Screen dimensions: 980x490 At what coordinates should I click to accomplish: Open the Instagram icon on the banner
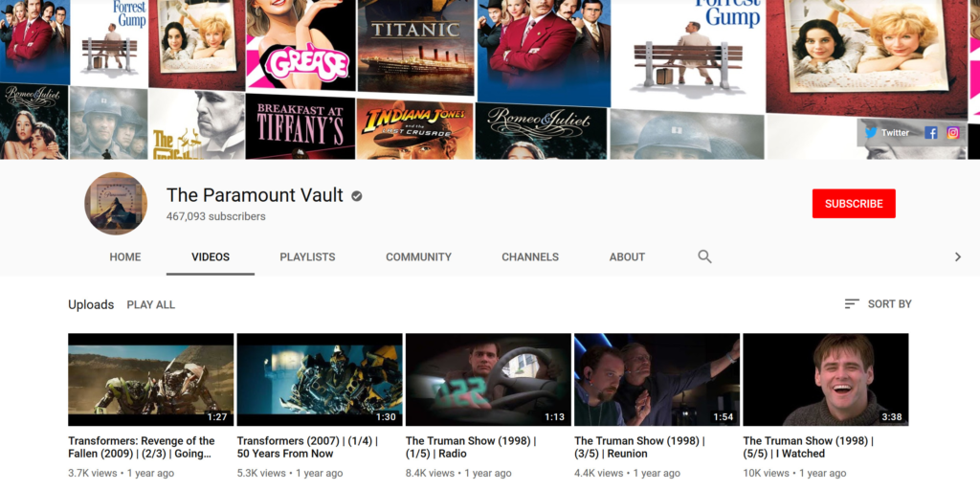pos(952,132)
